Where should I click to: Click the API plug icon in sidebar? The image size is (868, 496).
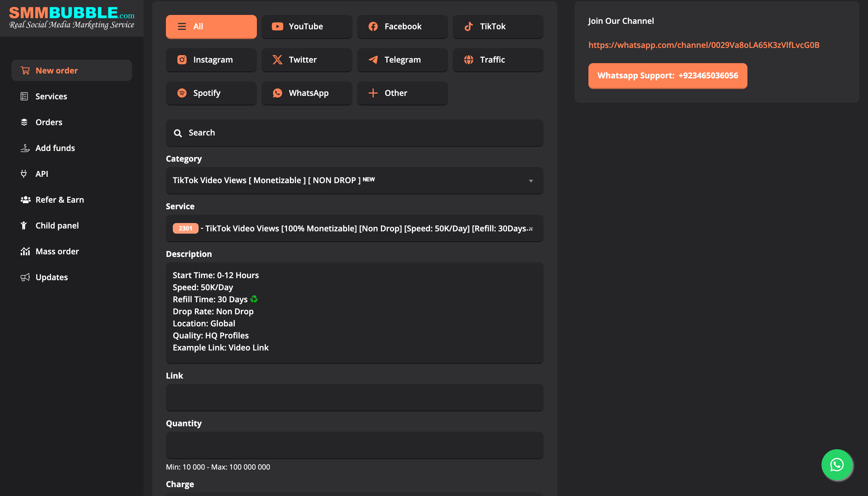click(24, 174)
